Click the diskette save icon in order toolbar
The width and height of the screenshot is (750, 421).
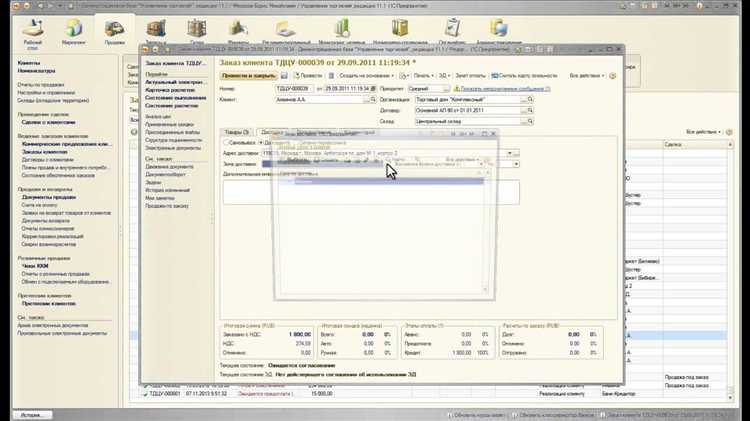[x=284, y=76]
